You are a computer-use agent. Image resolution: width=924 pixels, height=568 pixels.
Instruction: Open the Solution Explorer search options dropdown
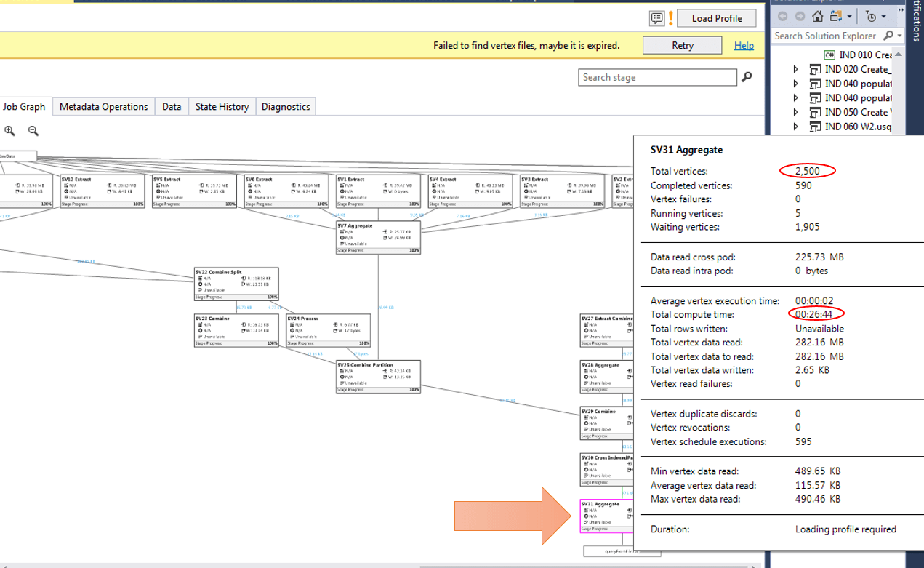click(x=900, y=36)
